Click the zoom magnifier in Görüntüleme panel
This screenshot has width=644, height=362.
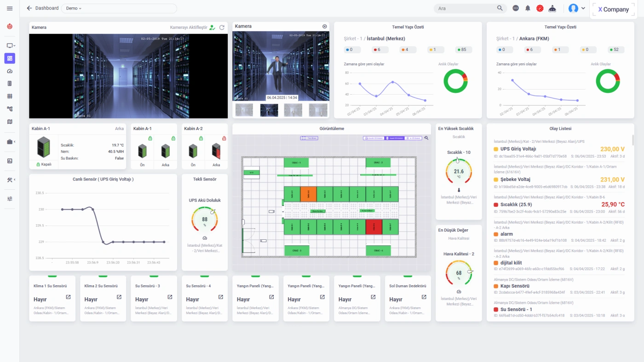pyautogui.click(x=426, y=138)
